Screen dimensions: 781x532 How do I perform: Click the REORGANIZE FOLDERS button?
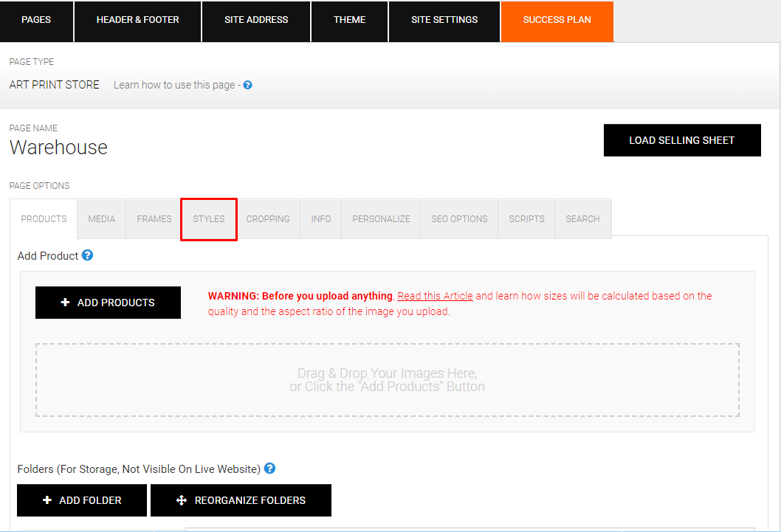tap(241, 500)
